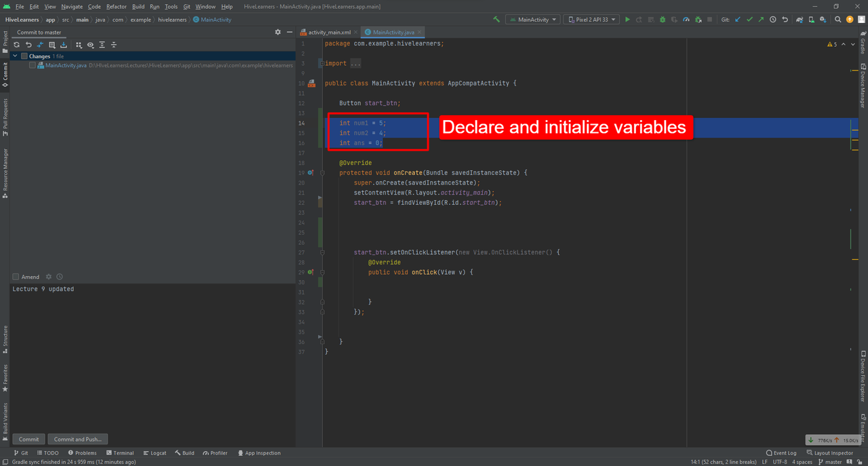The width and height of the screenshot is (868, 466).
Task: Click the orange updates available icon
Action: tap(850, 20)
